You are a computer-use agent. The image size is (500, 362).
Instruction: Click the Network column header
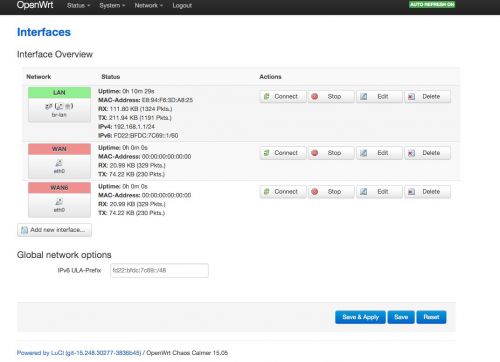click(39, 77)
